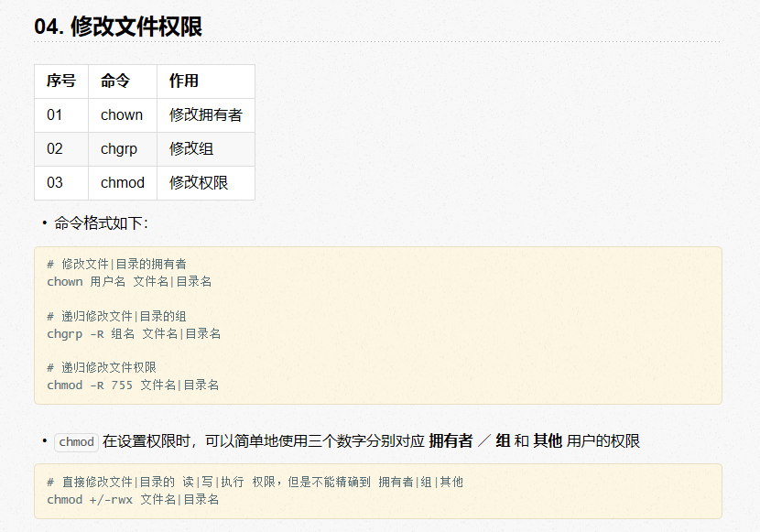This screenshot has height=532, width=760.
Task: Click the heading "04. 修改文件权限"
Action: tap(118, 27)
